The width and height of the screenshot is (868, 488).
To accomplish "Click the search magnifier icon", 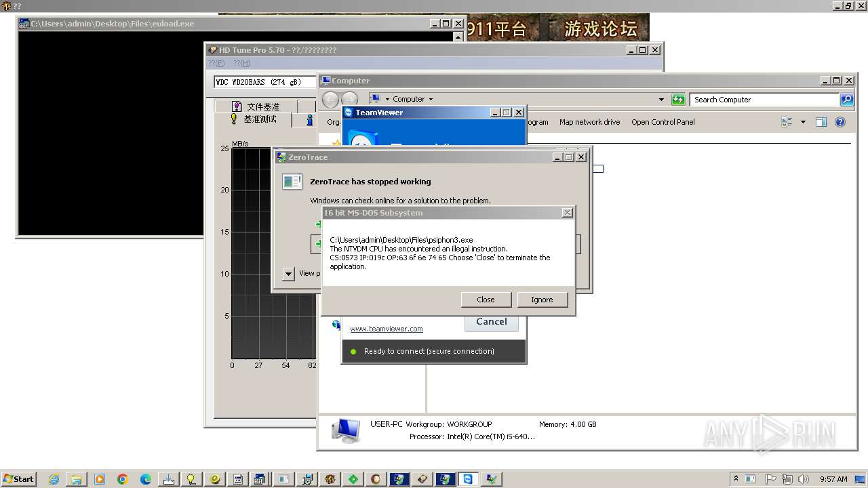I will tap(847, 100).
